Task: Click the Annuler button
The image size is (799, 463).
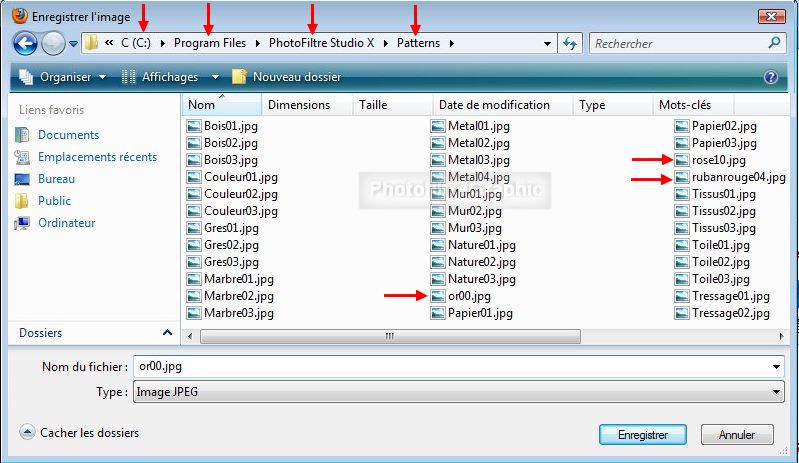Action: 736,435
